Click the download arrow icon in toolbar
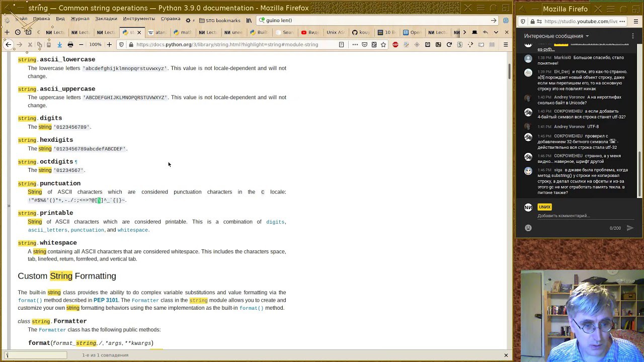644x362 pixels. tap(59, 45)
